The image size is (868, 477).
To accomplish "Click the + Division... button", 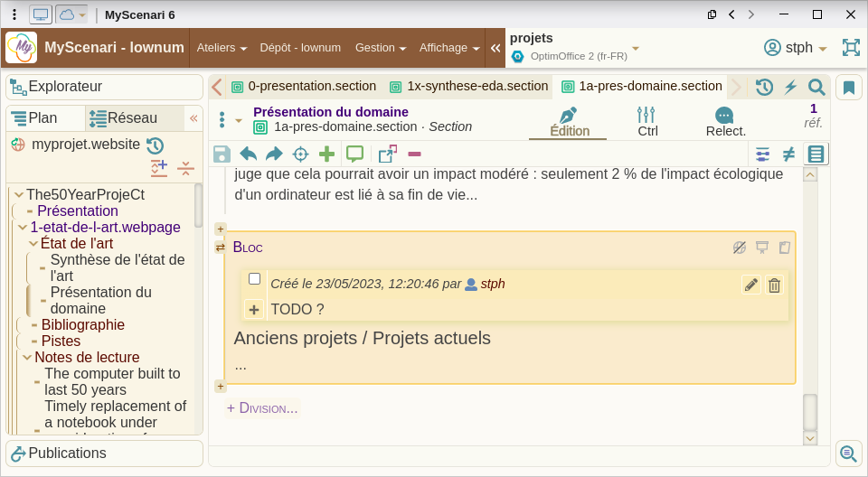I will coord(262,408).
